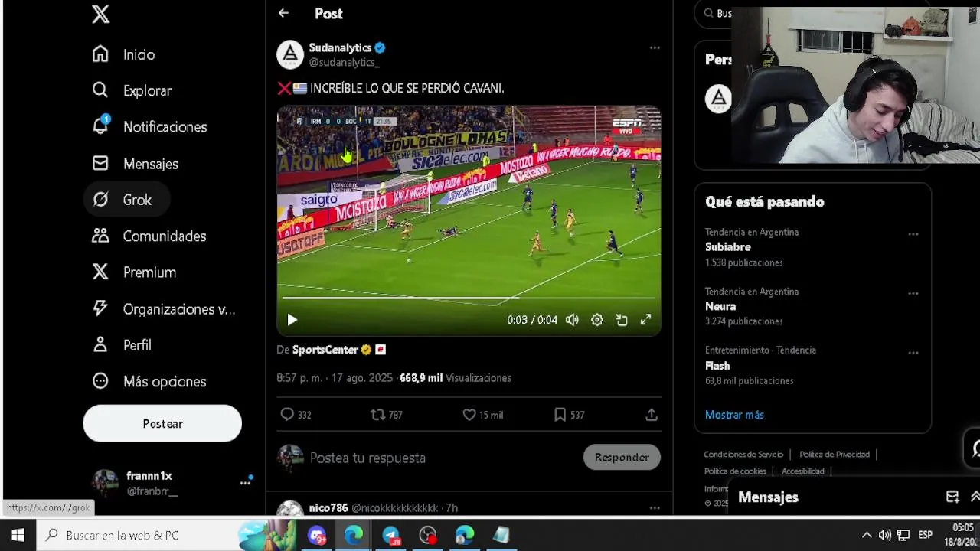Click the Sudanalytics profile avatar

290,54
